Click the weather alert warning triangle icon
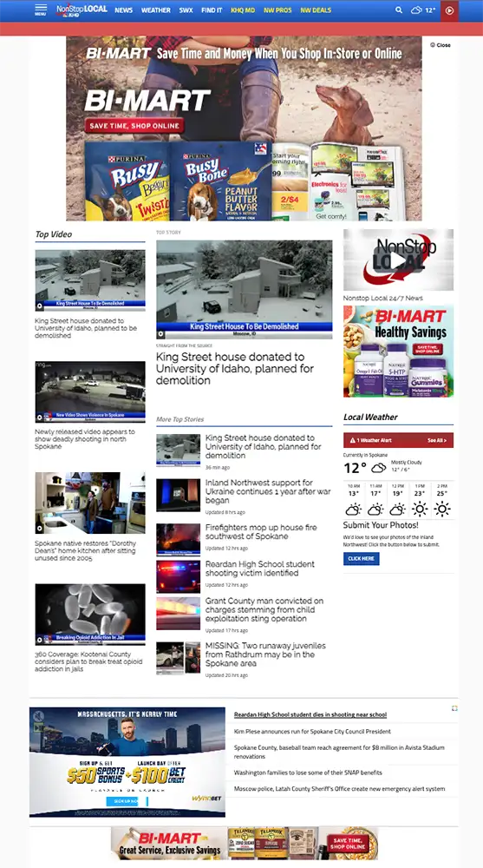 click(x=352, y=441)
